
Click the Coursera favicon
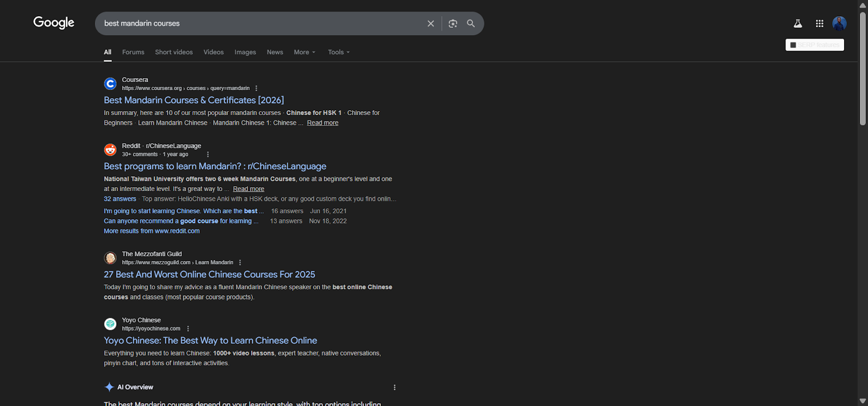(x=110, y=84)
